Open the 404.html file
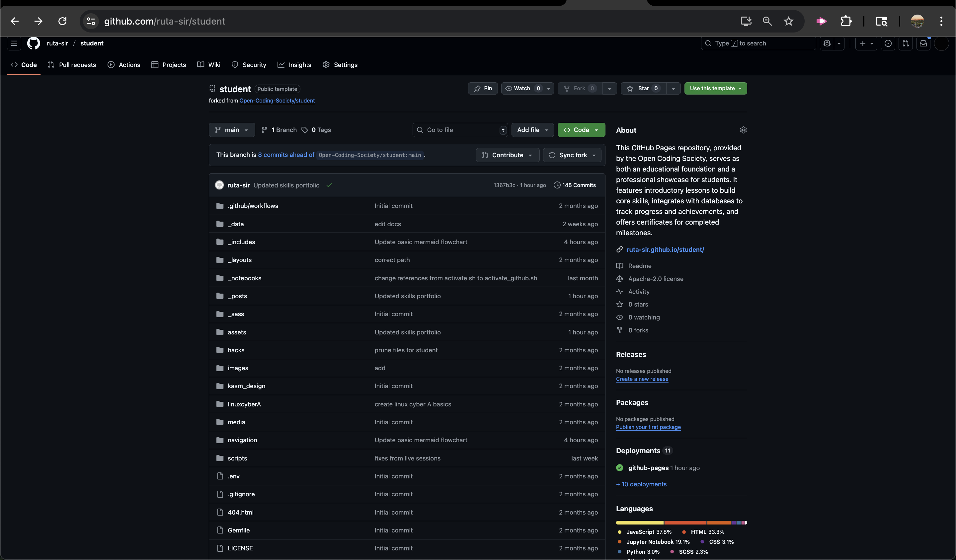The height and width of the screenshot is (560, 956). click(x=241, y=512)
